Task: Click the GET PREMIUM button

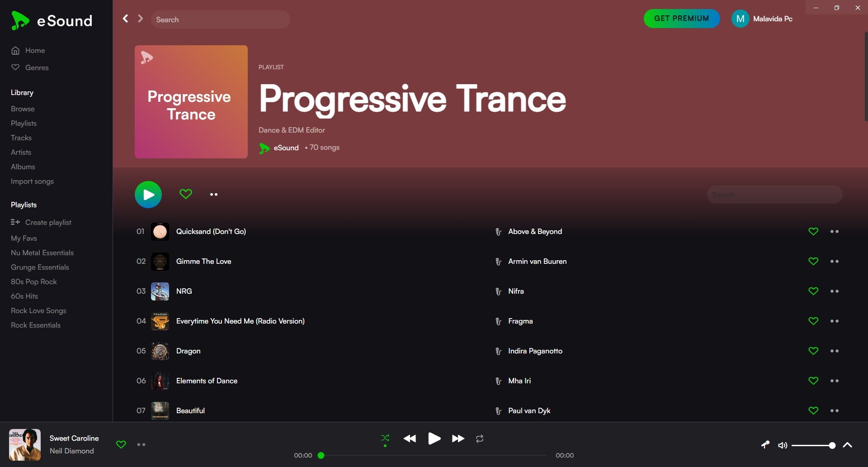Action: pos(682,19)
